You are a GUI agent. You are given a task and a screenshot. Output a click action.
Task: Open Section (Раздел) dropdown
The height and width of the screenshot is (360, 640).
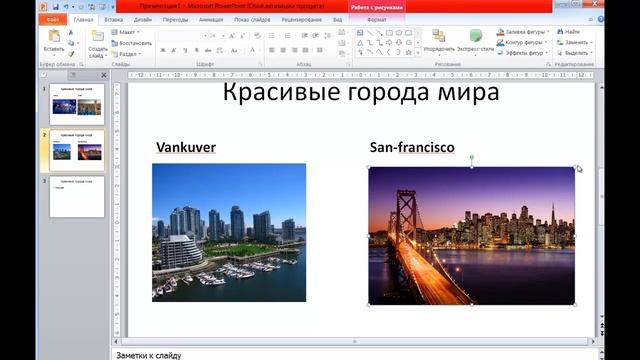127,54
